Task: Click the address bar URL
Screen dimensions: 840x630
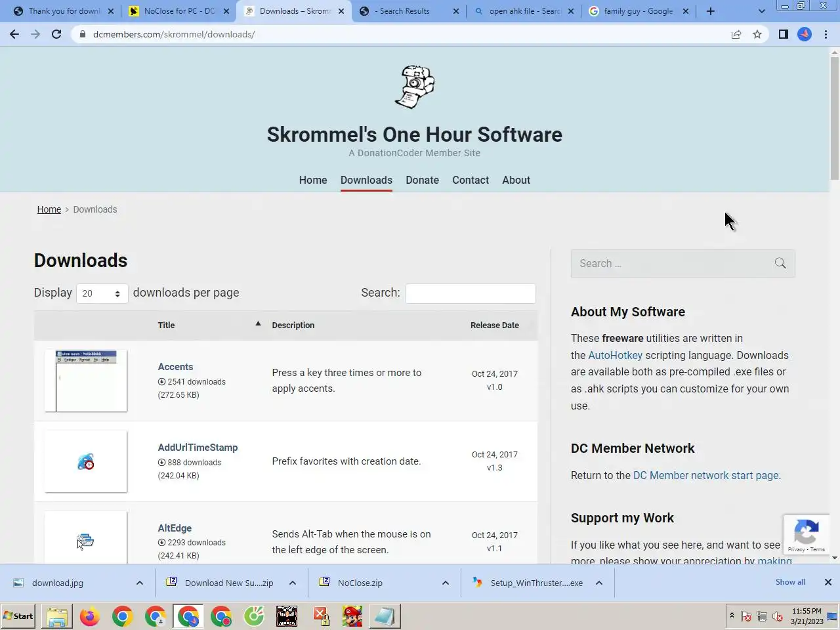Action: [x=174, y=34]
